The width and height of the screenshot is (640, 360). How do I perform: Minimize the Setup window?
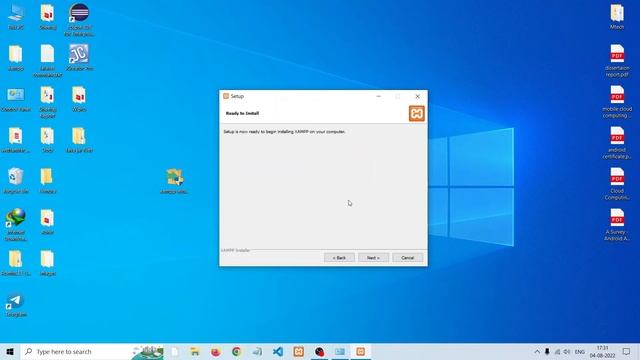click(378, 96)
